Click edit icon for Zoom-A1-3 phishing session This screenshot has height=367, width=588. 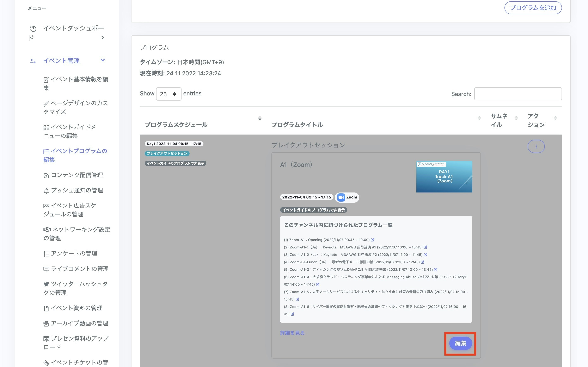[x=436, y=270]
